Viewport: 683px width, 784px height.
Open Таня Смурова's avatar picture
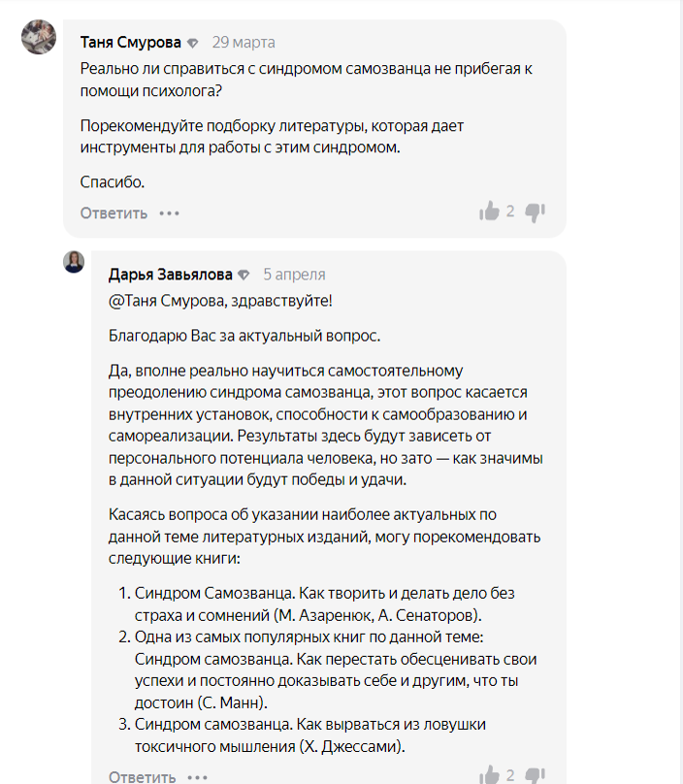coord(39,37)
